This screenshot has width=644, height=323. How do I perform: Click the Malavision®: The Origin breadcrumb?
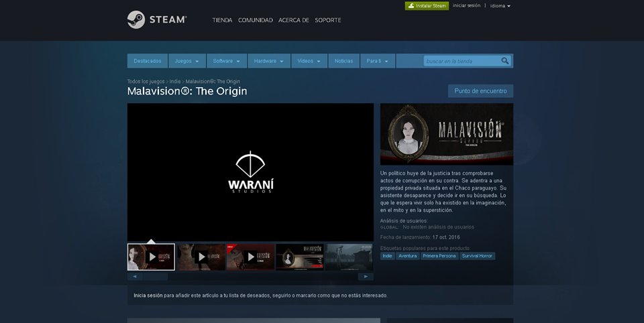213,81
